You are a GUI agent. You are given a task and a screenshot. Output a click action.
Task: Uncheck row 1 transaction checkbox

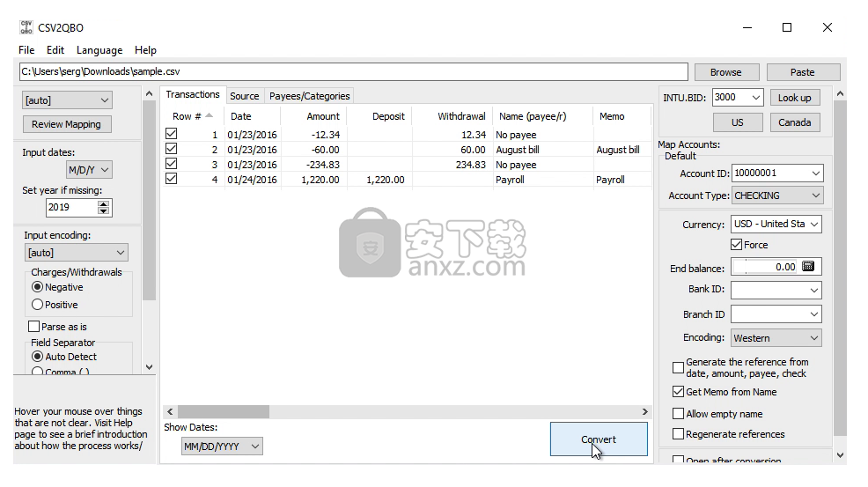(172, 134)
